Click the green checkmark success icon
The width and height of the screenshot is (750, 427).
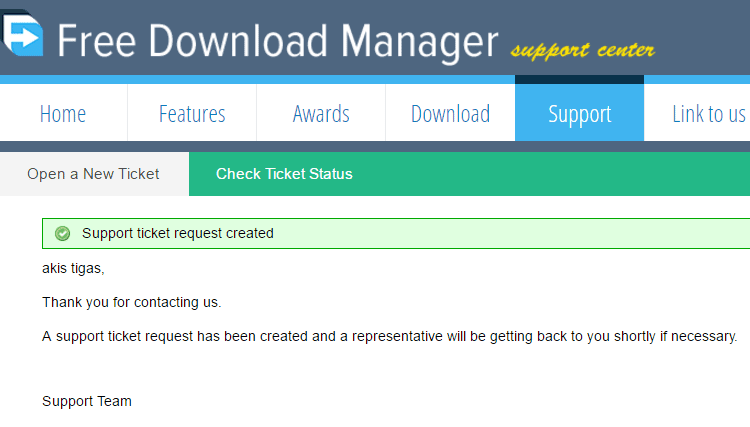63,233
